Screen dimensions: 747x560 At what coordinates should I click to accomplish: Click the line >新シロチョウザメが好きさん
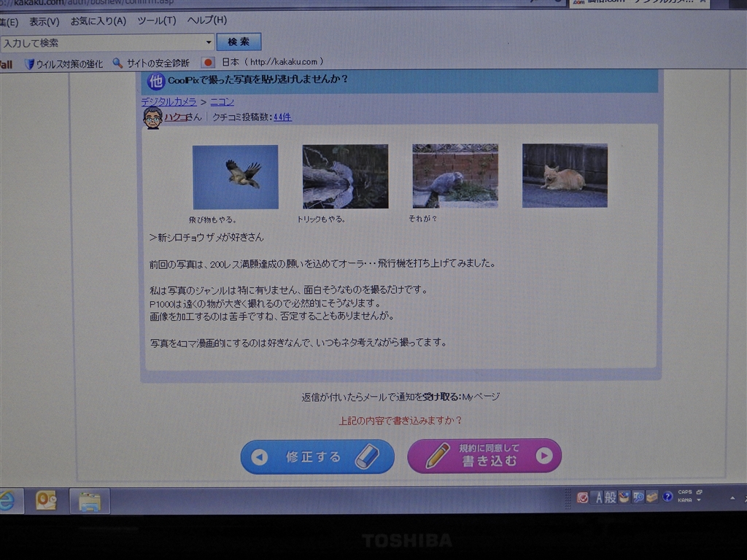tap(206, 237)
